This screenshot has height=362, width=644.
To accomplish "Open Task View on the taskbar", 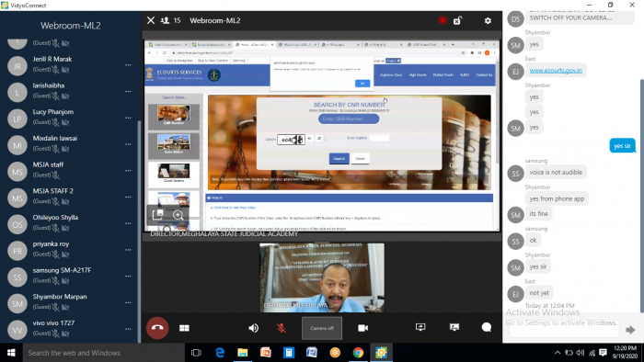I will (x=196, y=353).
